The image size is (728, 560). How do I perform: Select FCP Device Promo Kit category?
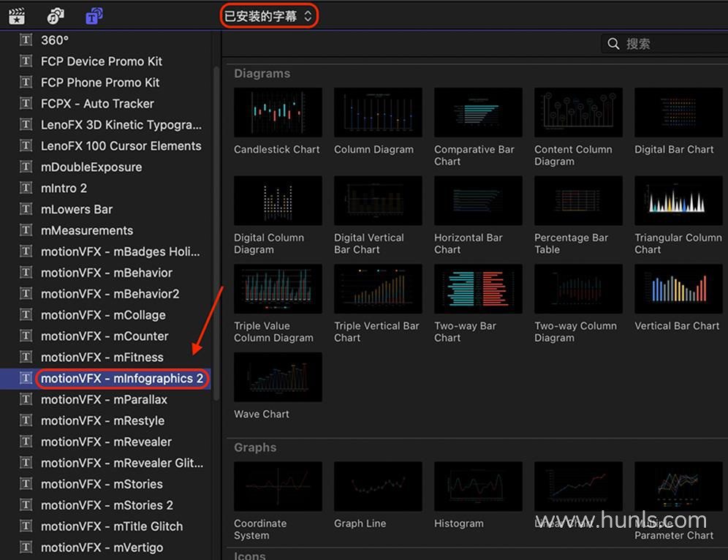[x=106, y=61]
